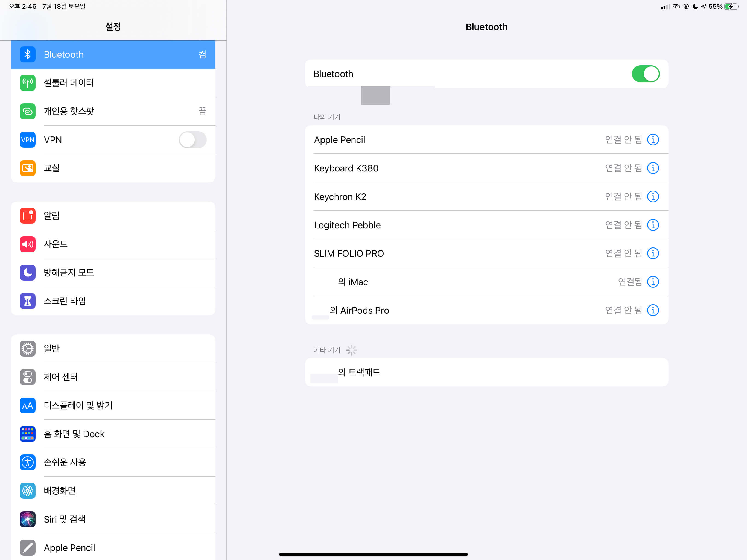Open 셀룰러 데이터 settings
Screen dimensions: 747x560
(x=113, y=83)
